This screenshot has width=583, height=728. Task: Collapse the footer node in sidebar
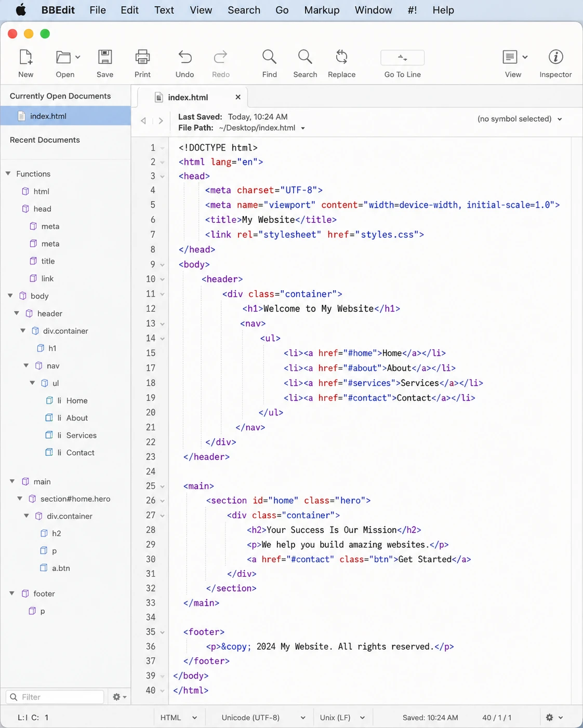coord(12,593)
